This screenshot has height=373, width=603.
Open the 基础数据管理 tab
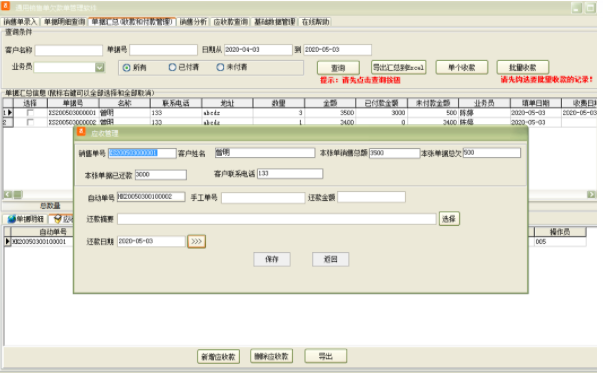click(275, 22)
